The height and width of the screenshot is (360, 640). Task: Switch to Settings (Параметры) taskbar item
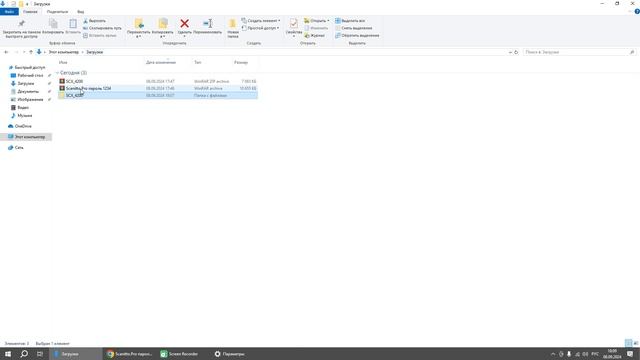click(x=230, y=354)
